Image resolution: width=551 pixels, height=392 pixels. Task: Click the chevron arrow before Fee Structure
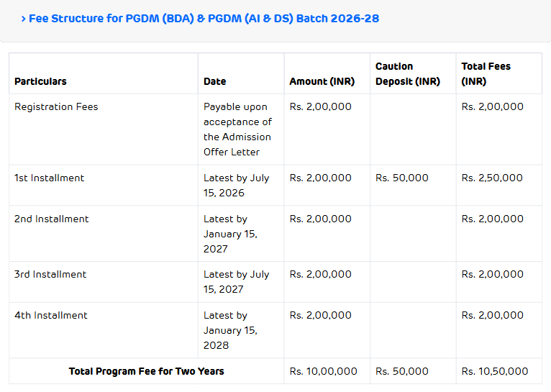click(x=23, y=19)
